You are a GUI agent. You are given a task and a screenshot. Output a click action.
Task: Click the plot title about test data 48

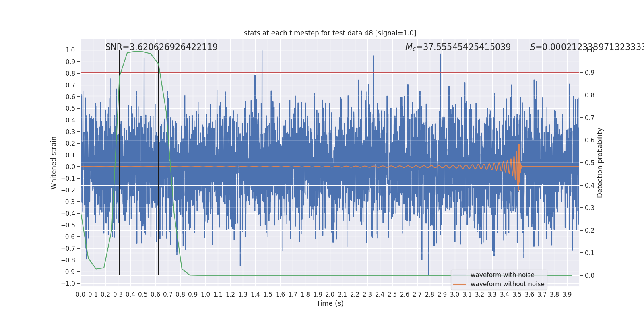coord(330,33)
